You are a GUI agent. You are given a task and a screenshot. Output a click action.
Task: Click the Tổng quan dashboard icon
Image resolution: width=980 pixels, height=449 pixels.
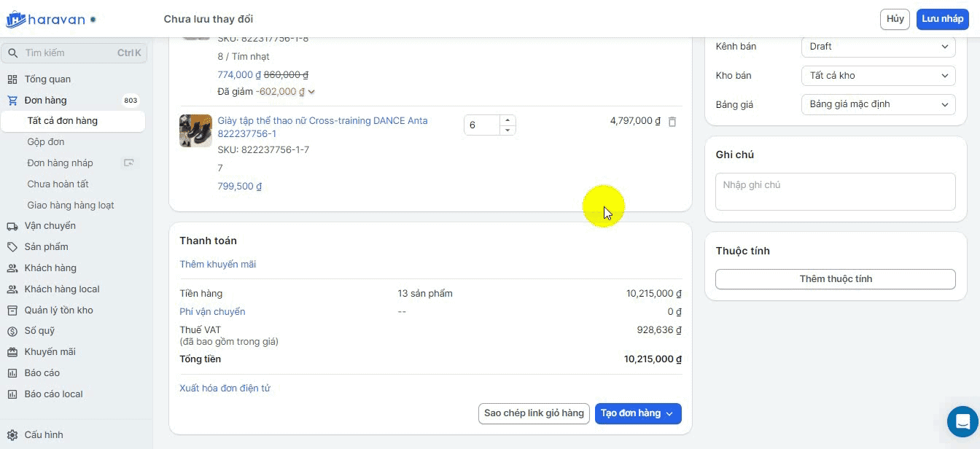click(x=12, y=79)
